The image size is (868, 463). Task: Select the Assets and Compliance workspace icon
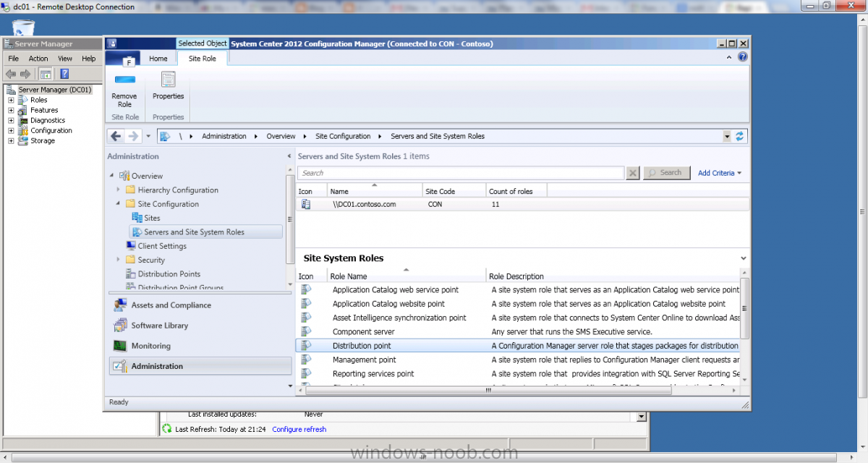tap(121, 305)
